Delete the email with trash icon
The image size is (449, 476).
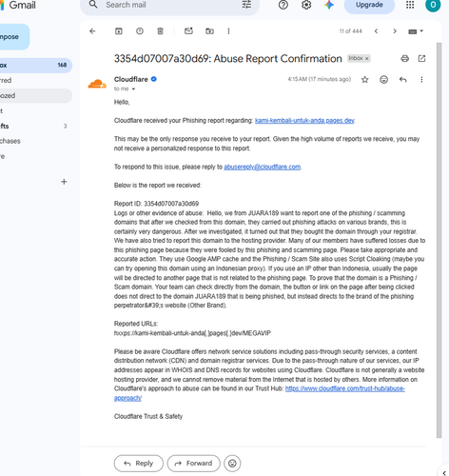(x=161, y=31)
